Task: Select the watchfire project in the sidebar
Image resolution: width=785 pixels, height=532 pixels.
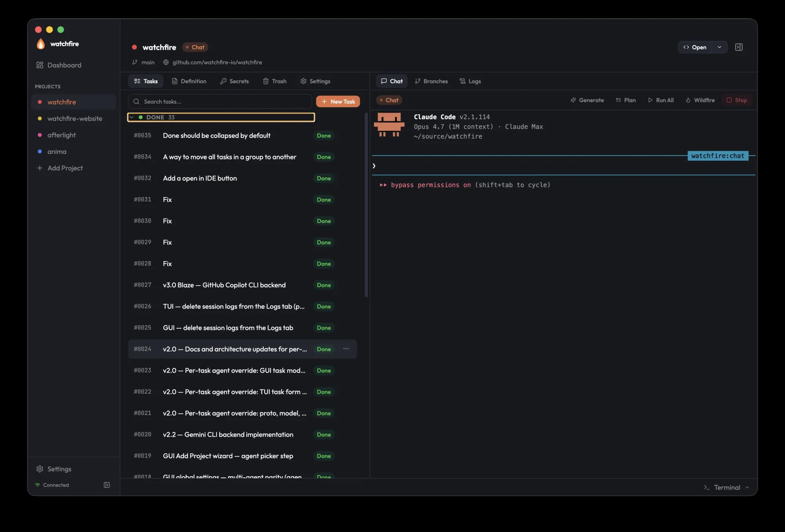Action: tap(73, 102)
